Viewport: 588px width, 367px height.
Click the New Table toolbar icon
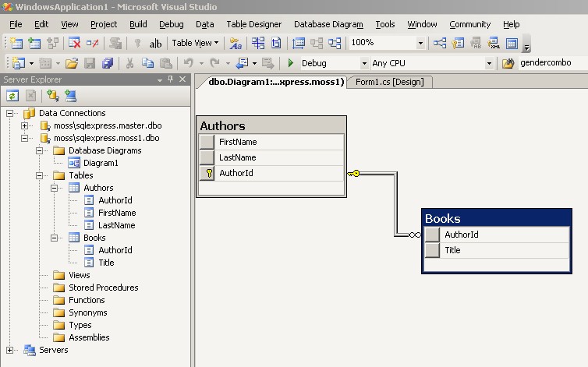(x=16, y=43)
